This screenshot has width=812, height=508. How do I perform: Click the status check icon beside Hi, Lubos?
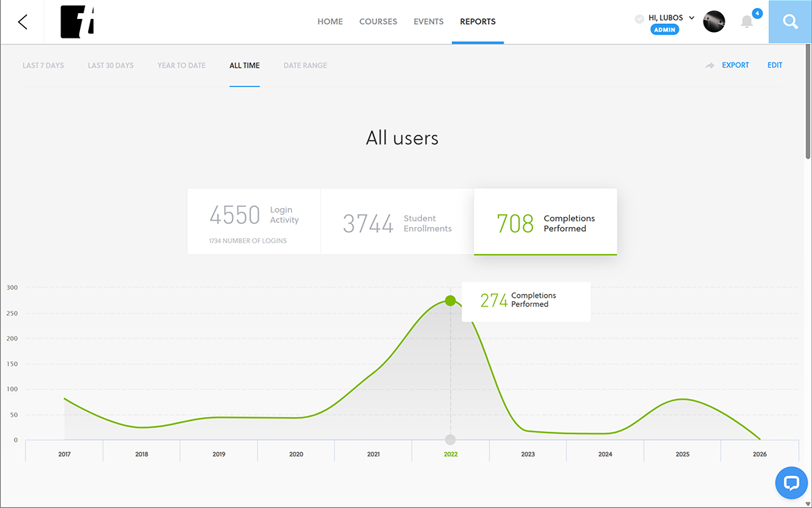(639, 19)
